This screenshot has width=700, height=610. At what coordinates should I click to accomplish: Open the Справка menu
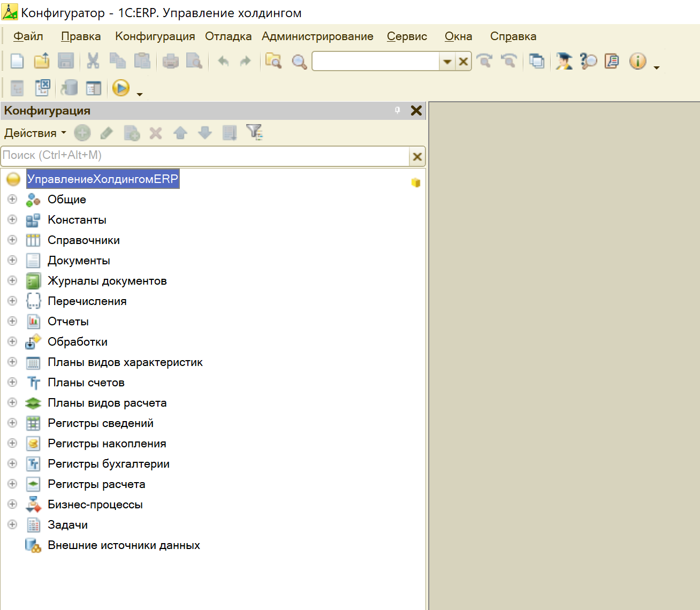pos(513,36)
